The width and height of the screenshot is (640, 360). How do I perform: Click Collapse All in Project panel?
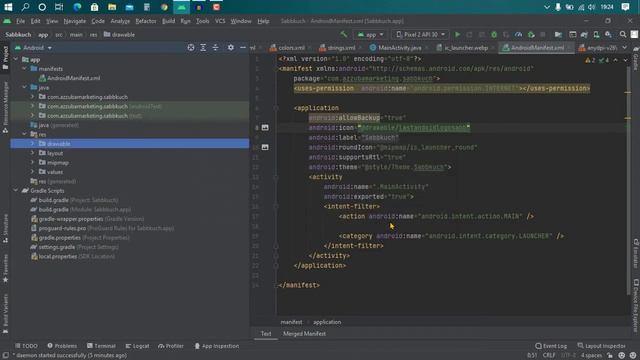coord(215,48)
